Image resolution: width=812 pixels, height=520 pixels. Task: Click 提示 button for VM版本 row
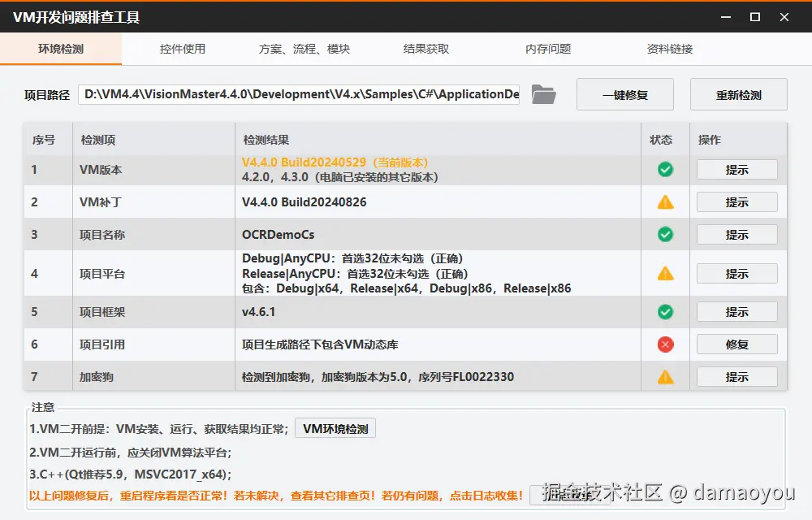coord(737,169)
